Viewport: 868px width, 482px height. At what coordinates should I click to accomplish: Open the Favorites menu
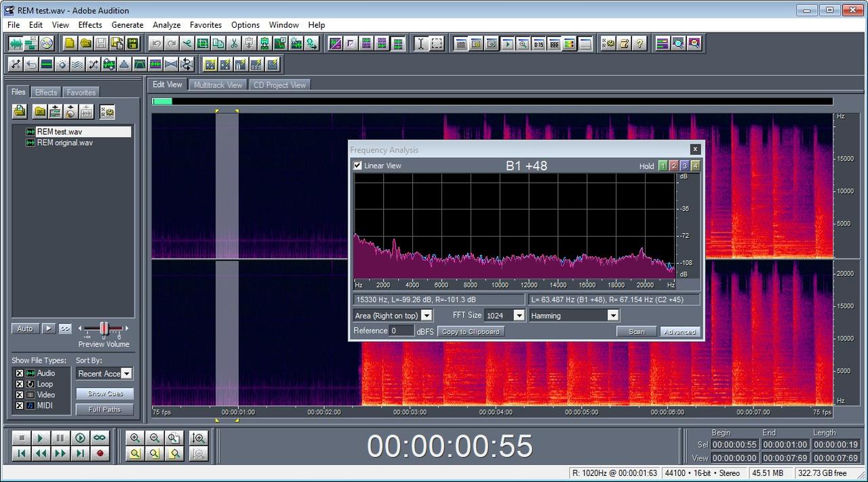point(205,25)
